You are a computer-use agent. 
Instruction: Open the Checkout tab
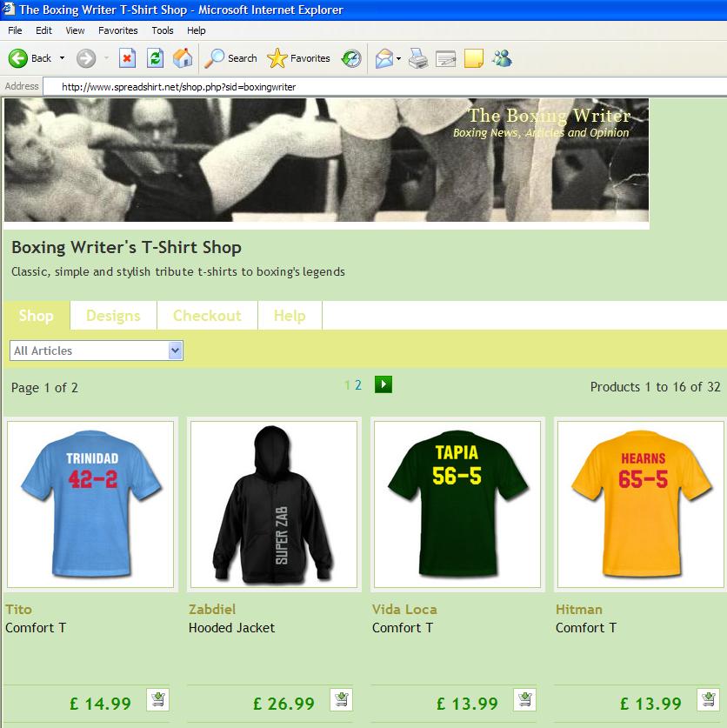pos(207,316)
